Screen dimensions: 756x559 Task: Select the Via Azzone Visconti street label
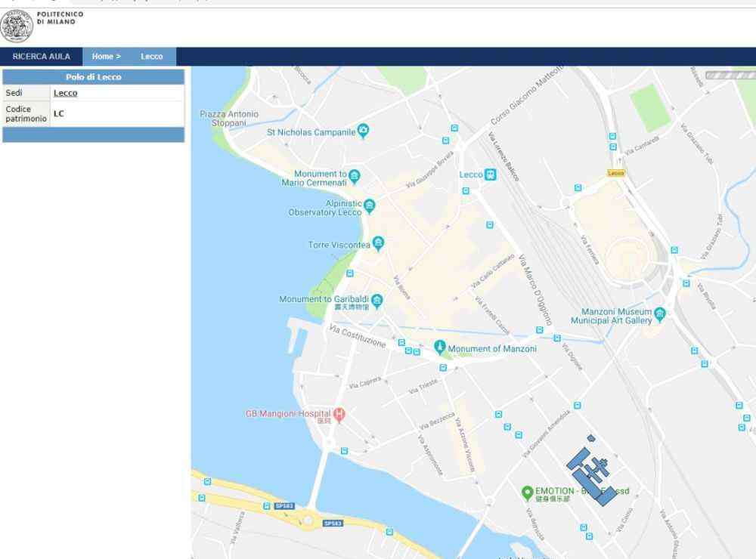(465, 445)
